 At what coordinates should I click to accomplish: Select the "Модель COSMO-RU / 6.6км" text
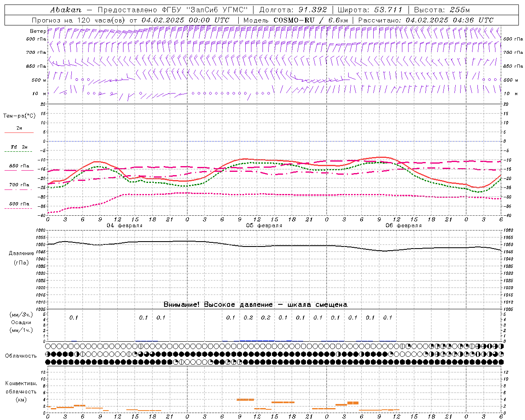296,20
